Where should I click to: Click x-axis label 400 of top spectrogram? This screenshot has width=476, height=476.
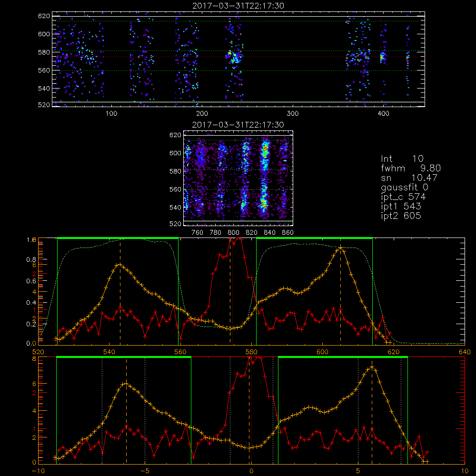383,114
